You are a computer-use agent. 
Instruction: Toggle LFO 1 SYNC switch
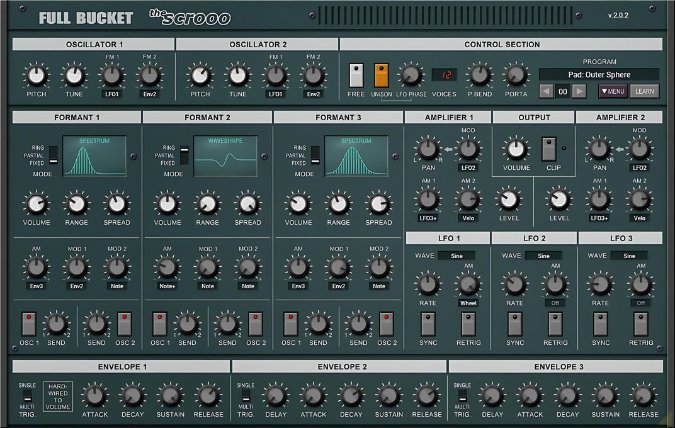point(428,324)
